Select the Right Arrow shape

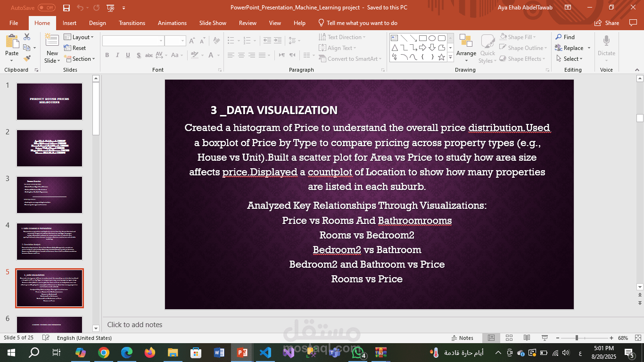point(423,47)
